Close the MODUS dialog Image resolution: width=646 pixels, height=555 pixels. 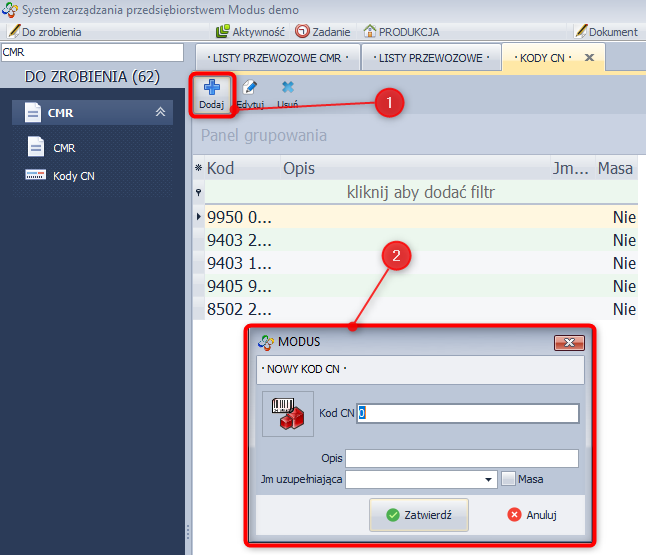(x=569, y=343)
